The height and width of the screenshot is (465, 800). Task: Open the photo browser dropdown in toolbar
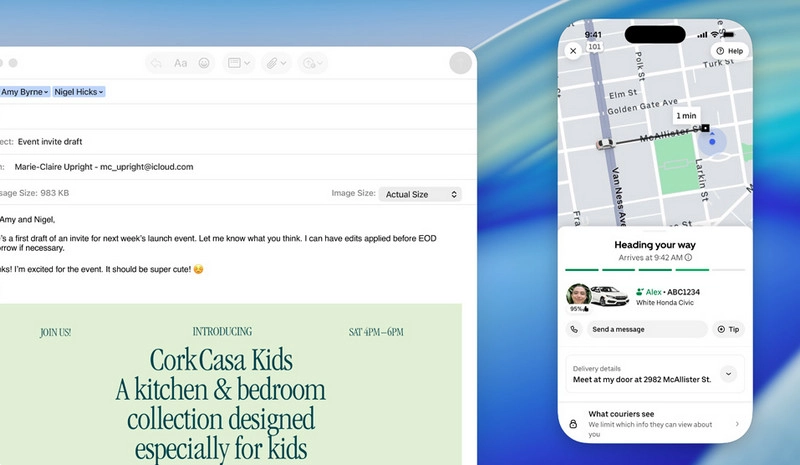click(312, 63)
